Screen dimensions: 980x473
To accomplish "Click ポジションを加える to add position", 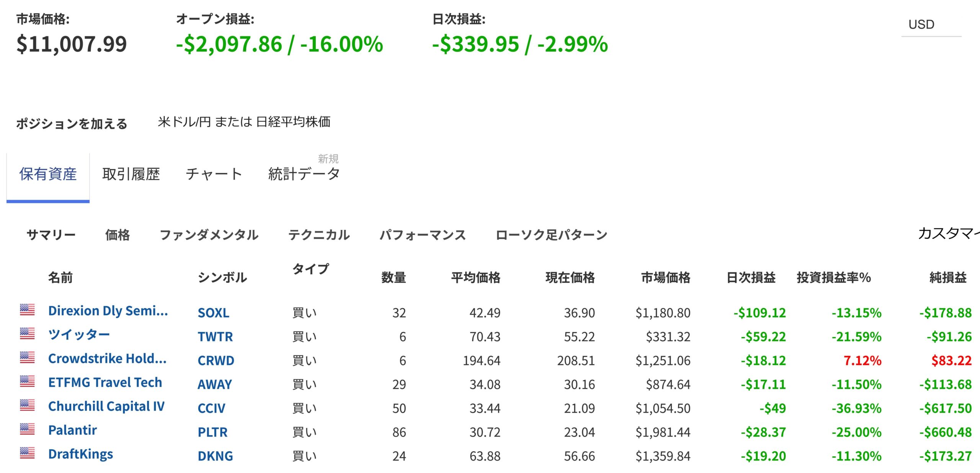I will click(x=72, y=124).
